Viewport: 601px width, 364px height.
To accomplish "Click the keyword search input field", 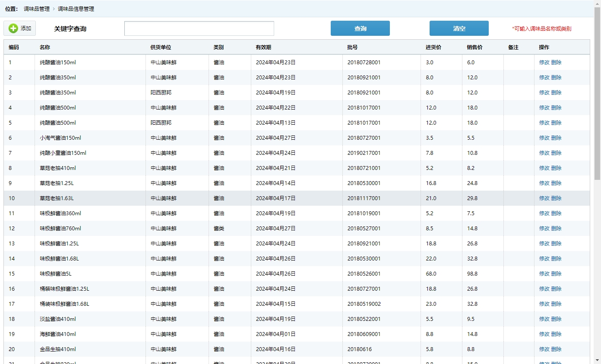I will (199, 28).
